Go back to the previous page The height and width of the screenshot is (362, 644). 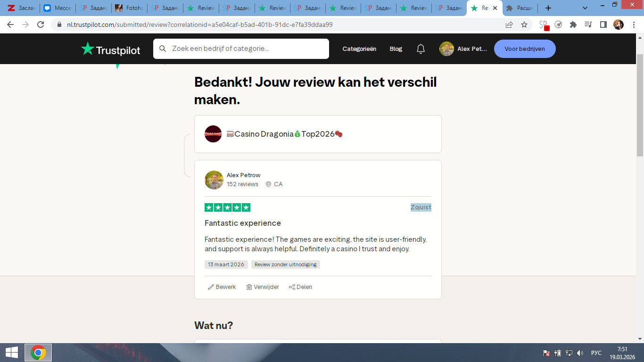pyautogui.click(x=10, y=25)
